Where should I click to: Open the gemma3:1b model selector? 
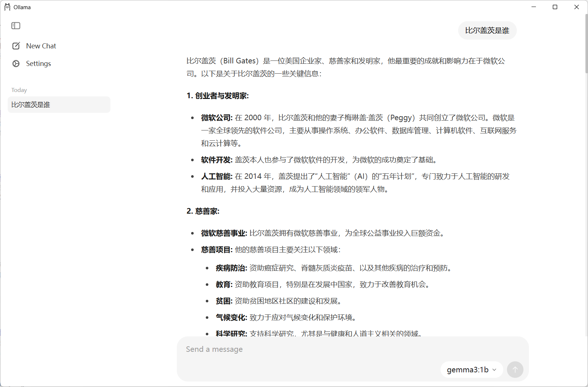(x=467, y=370)
